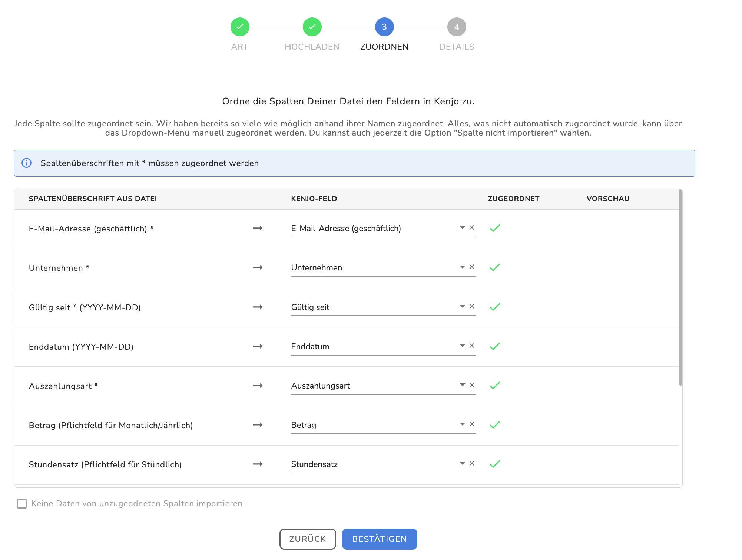Open the Auszahlungsart dropdown arrow
742x560 pixels.
click(x=462, y=385)
